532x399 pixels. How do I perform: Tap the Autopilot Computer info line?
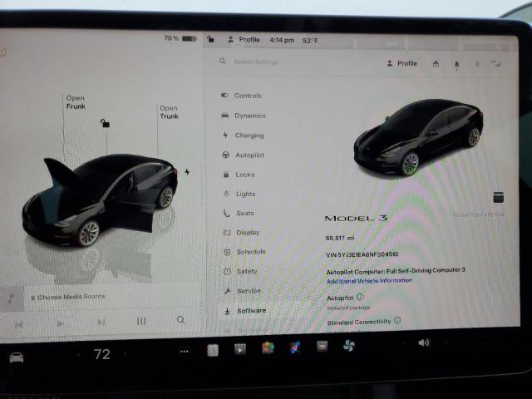(x=396, y=271)
